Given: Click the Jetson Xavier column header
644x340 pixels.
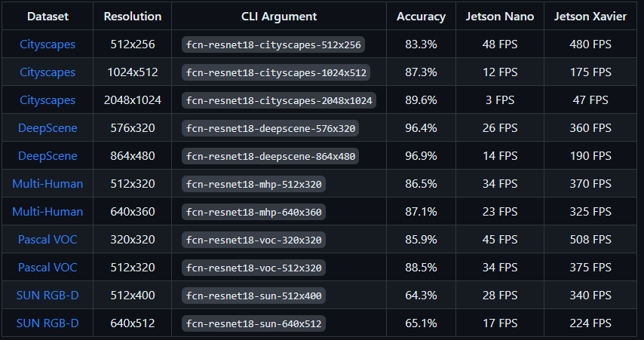Looking at the screenshot, I should (590, 16).
